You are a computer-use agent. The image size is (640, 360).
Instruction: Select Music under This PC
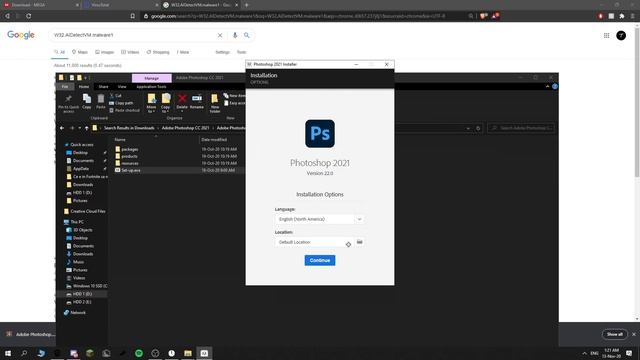(78, 262)
